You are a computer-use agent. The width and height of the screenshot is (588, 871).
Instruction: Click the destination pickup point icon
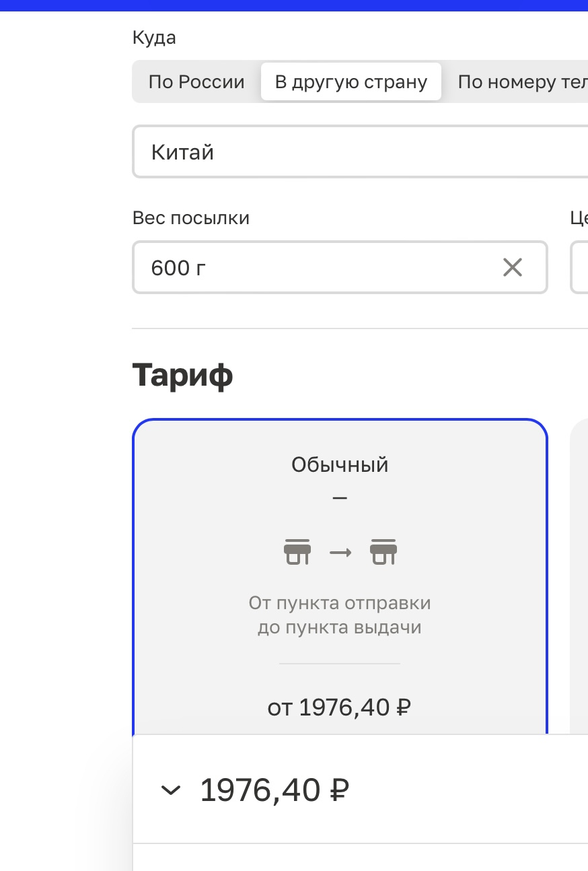pos(383,552)
